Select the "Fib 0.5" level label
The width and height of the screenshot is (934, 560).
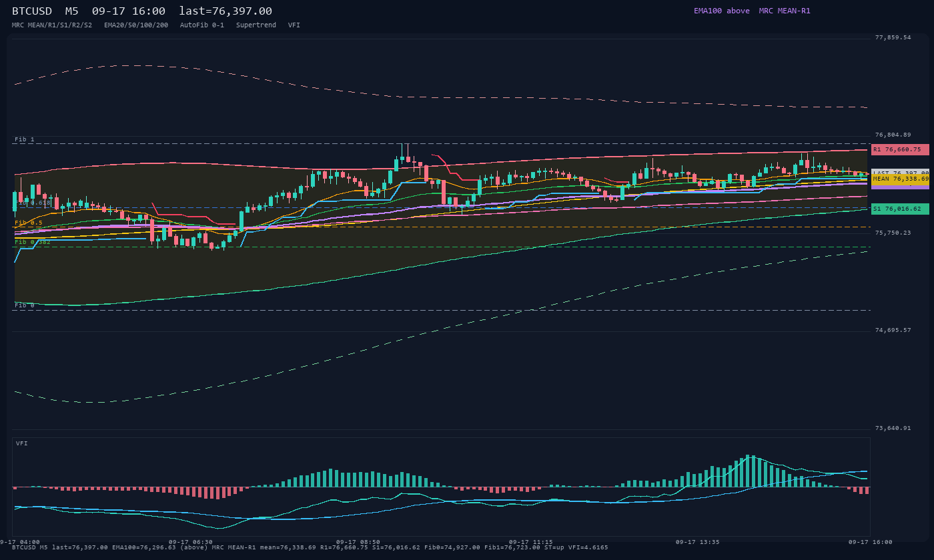tap(29, 223)
